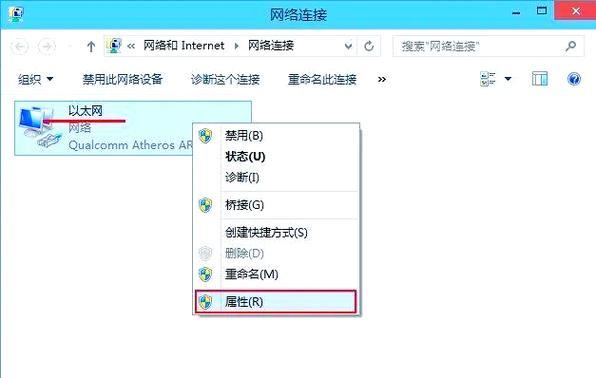Click the 以太网 connection name text
This screenshot has height=378, width=596.
point(86,111)
